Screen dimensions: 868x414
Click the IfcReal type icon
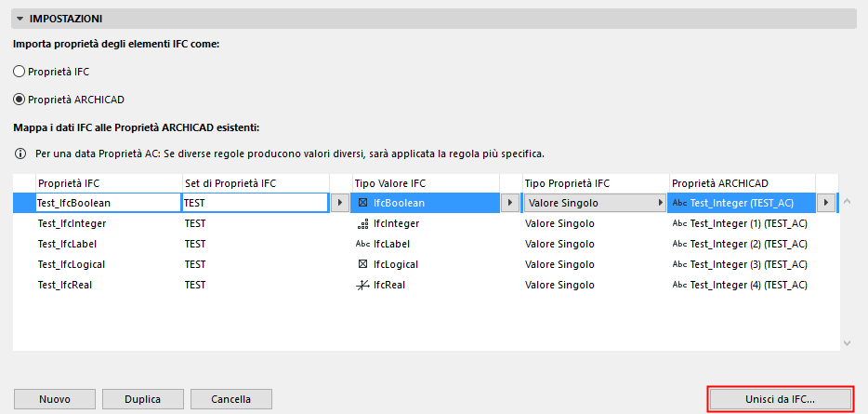[x=362, y=285]
